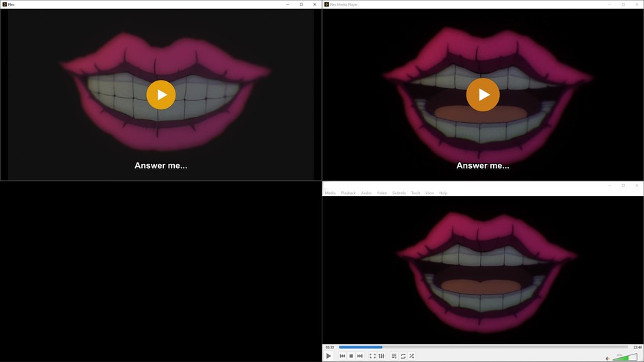This screenshot has height=362, width=644.
Task: Show VLC extended settings
Action: [x=382, y=356]
